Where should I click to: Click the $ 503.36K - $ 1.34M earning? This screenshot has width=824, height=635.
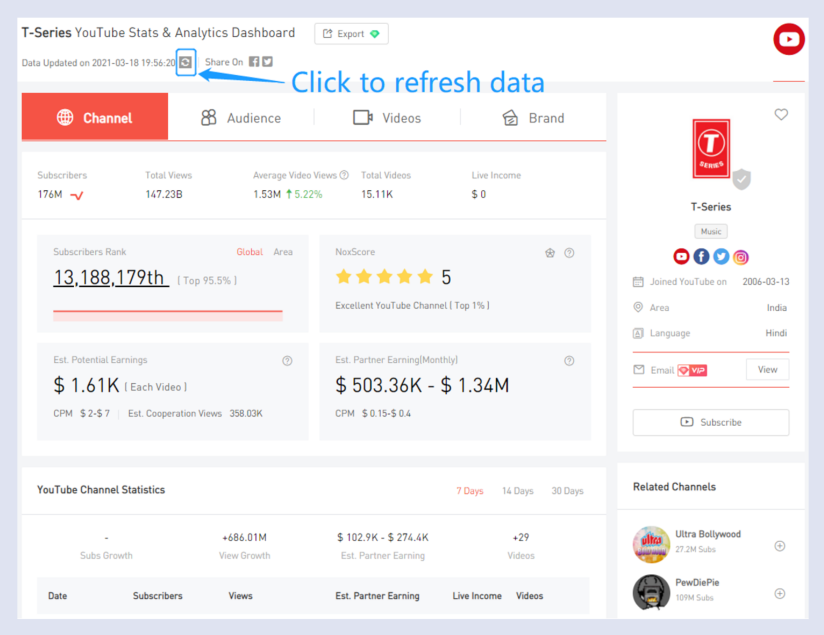tap(422, 385)
